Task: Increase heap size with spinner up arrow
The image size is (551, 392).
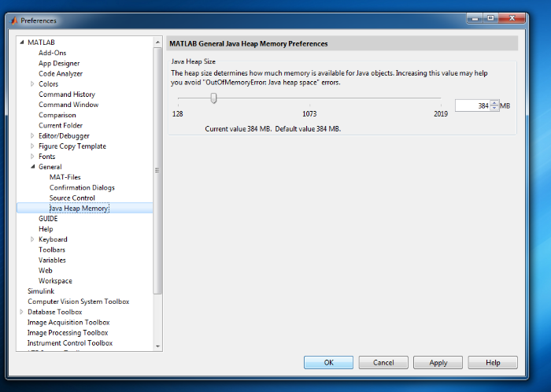Action: [494, 103]
